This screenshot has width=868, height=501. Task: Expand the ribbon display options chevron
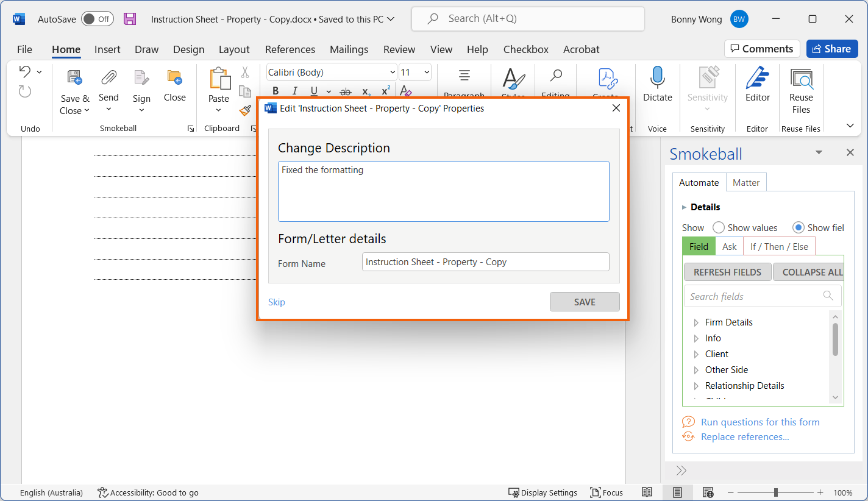pos(850,126)
